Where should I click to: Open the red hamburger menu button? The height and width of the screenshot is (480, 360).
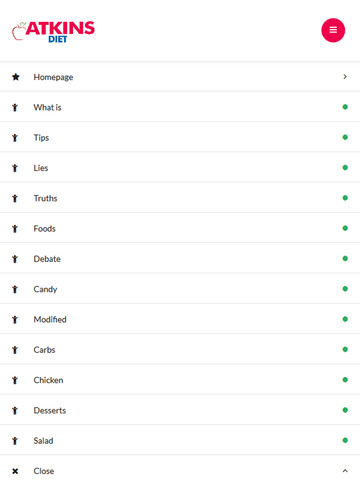point(333,30)
